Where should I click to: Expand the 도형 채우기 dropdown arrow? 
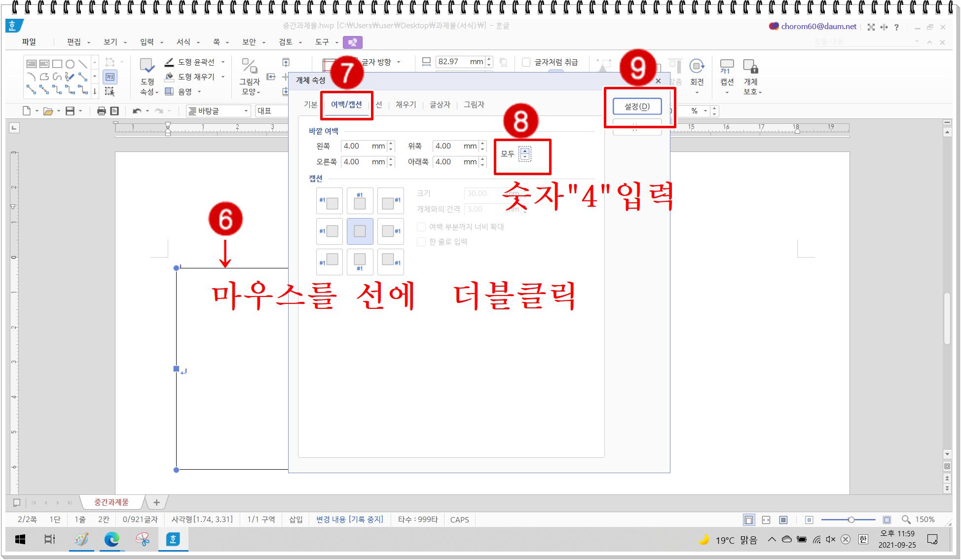click(x=223, y=76)
